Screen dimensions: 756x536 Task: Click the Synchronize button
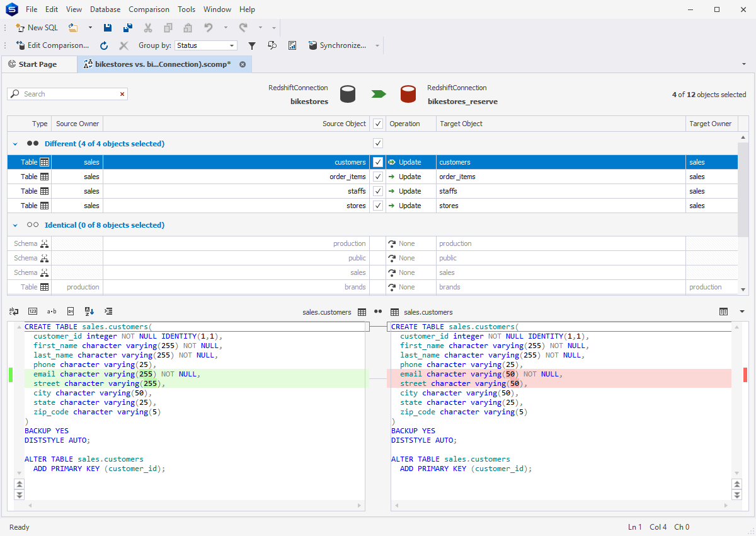(x=337, y=45)
